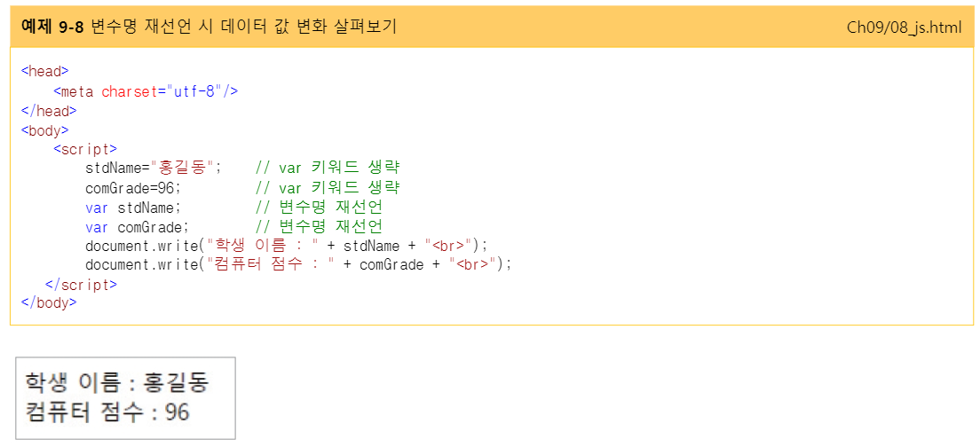Click the opening <head> tag line
The image size is (980, 447).
pyautogui.click(x=45, y=71)
